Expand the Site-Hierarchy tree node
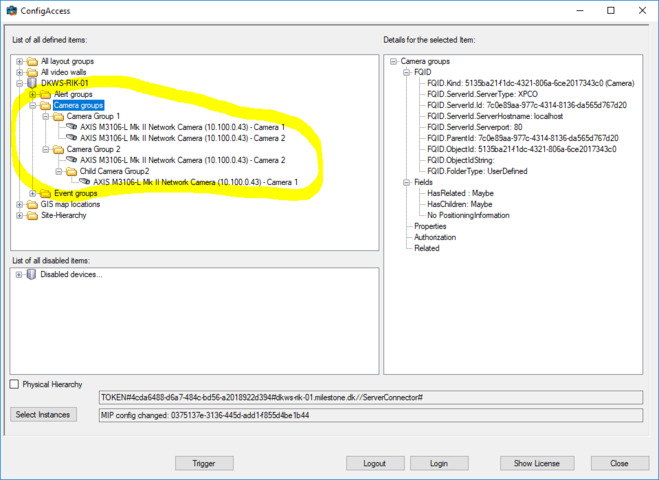 tap(20, 215)
